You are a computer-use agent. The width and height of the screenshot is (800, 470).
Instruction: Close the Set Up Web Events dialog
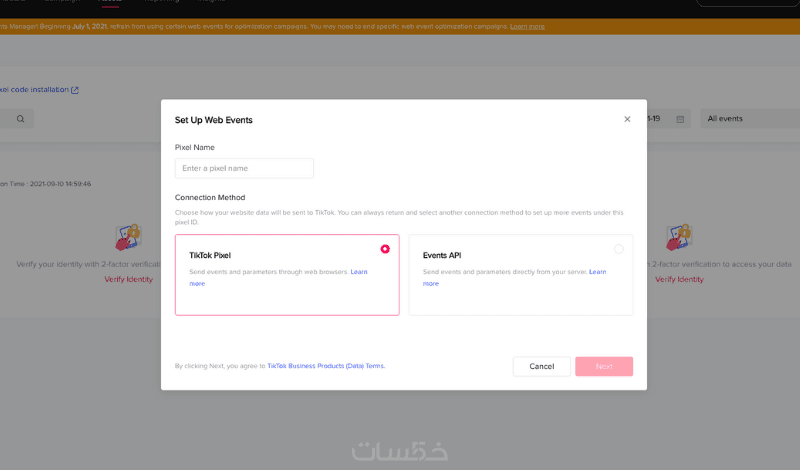point(627,119)
